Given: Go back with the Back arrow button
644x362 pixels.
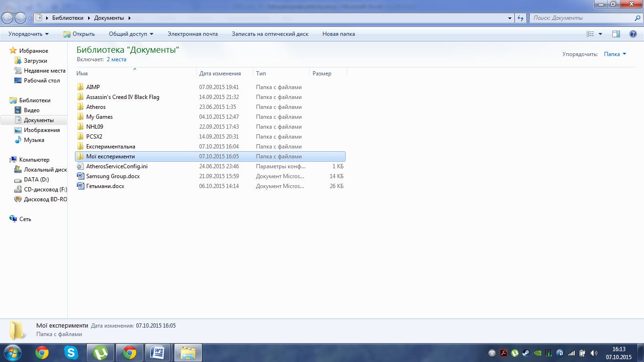Looking at the screenshot, I should [8, 18].
